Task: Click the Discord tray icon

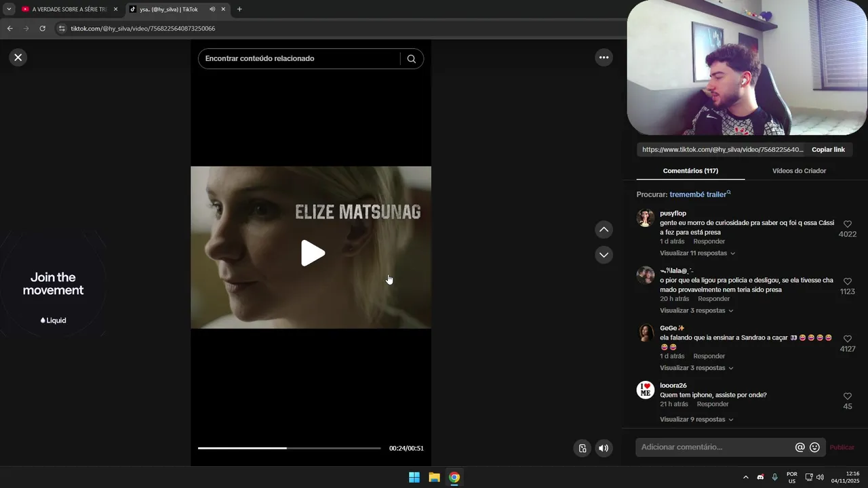Action: tap(760, 477)
